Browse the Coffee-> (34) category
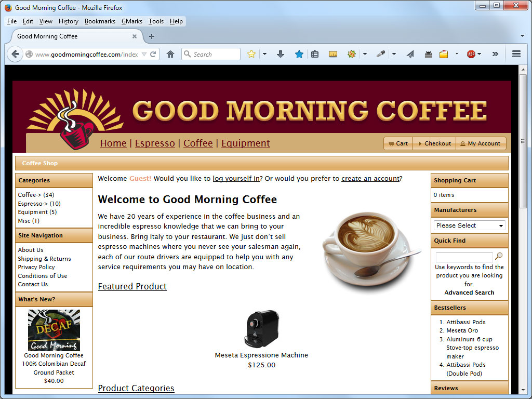Viewport: 532px width, 399px height. click(36, 195)
